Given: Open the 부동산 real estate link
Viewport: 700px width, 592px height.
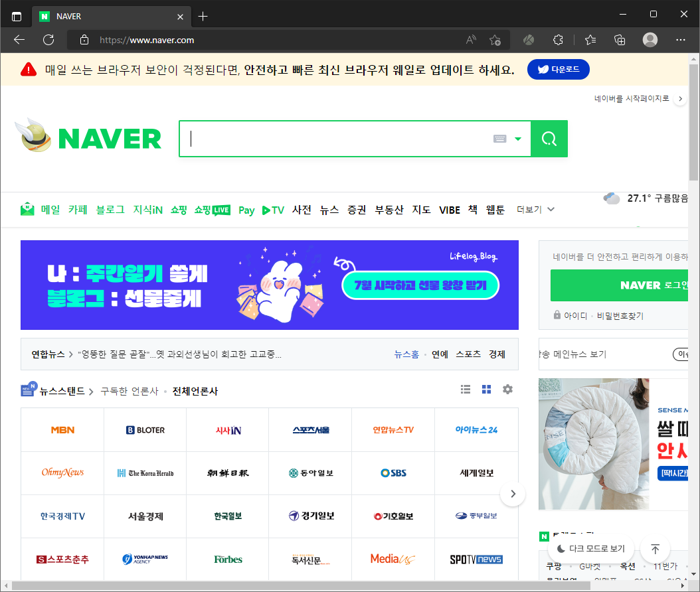Looking at the screenshot, I should tap(389, 210).
